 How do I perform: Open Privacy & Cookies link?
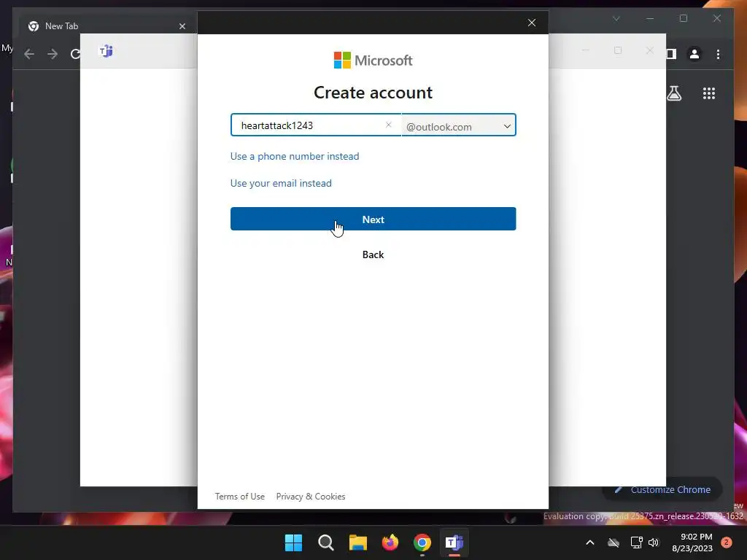pos(311,496)
